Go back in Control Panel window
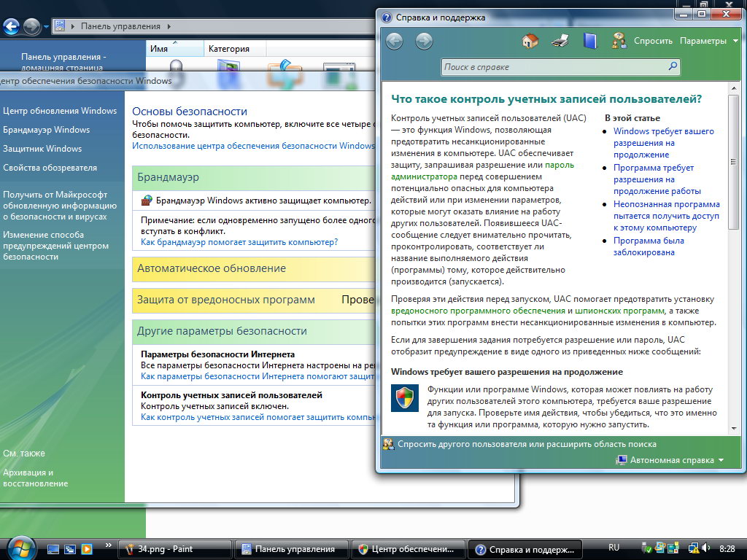Screen dimensions: 747x560 12,26
